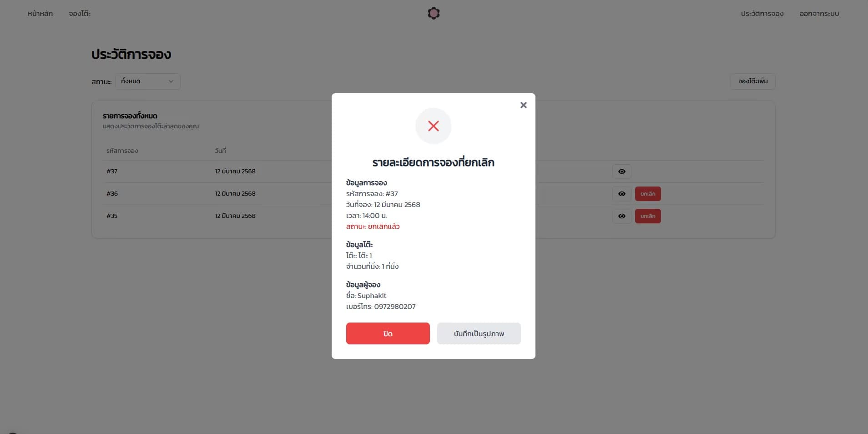Expand status dropdown chevron arrow

tap(171, 81)
